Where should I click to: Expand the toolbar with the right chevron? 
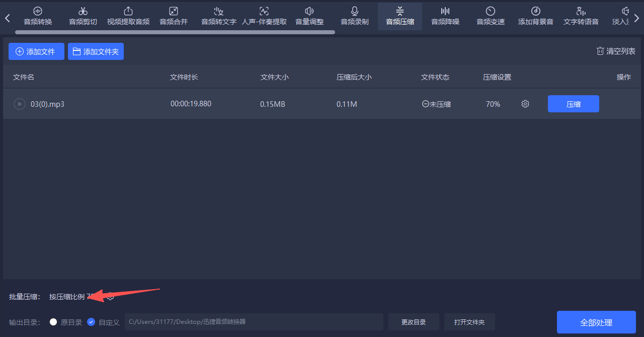tap(636, 16)
